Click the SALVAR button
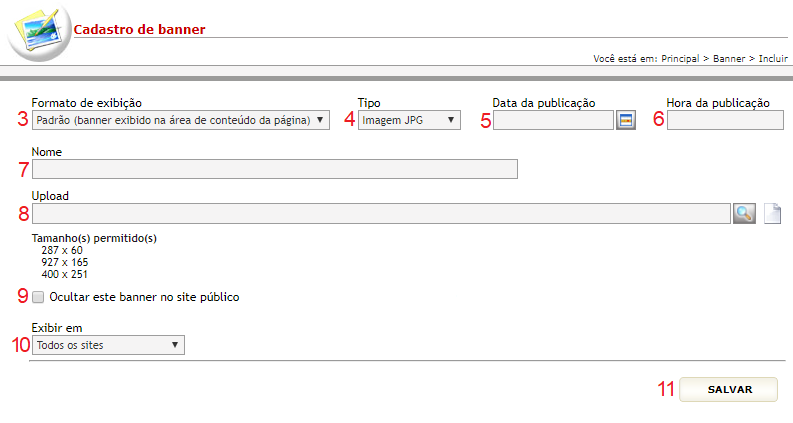Viewport: 793px width, 423px height. pyautogui.click(x=728, y=390)
